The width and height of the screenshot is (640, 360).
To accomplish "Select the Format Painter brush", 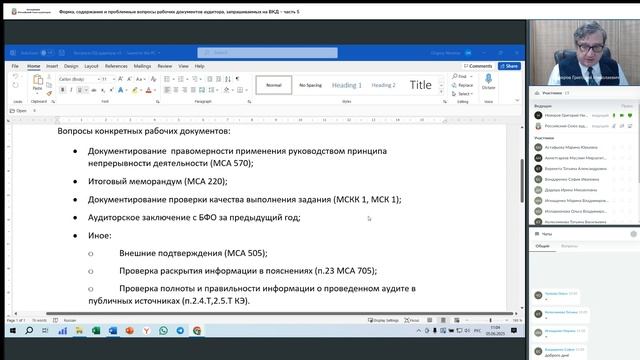I will point(49,93).
